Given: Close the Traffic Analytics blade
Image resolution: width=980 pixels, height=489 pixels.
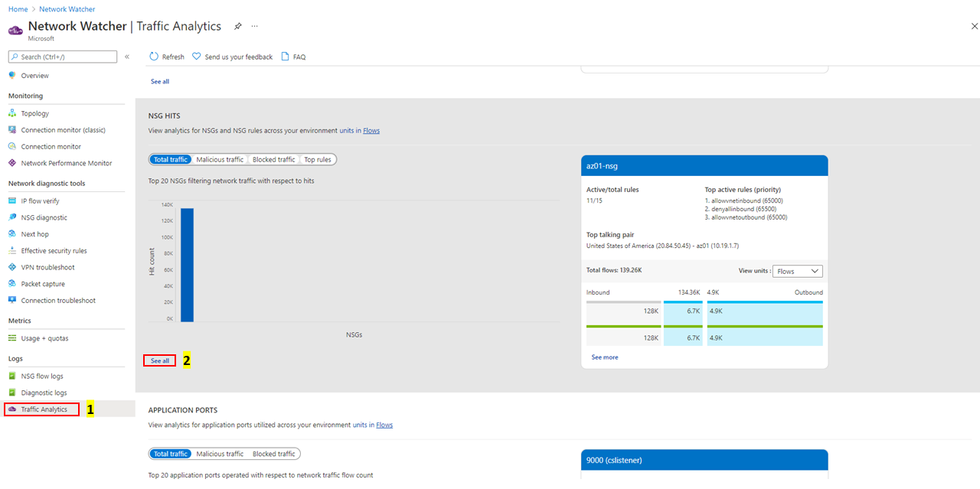Looking at the screenshot, I should (x=974, y=26).
